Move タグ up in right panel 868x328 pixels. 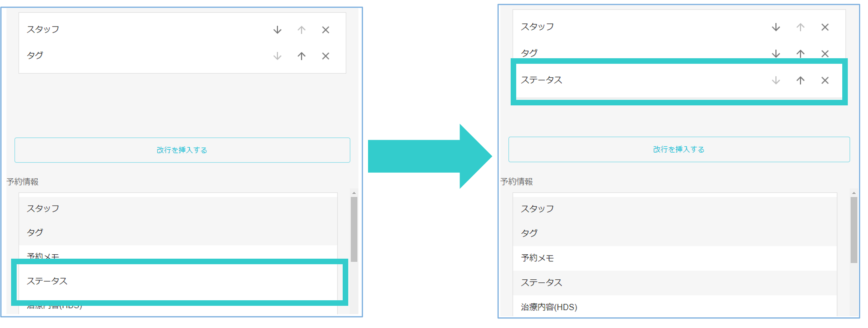[x=800, y=53]
